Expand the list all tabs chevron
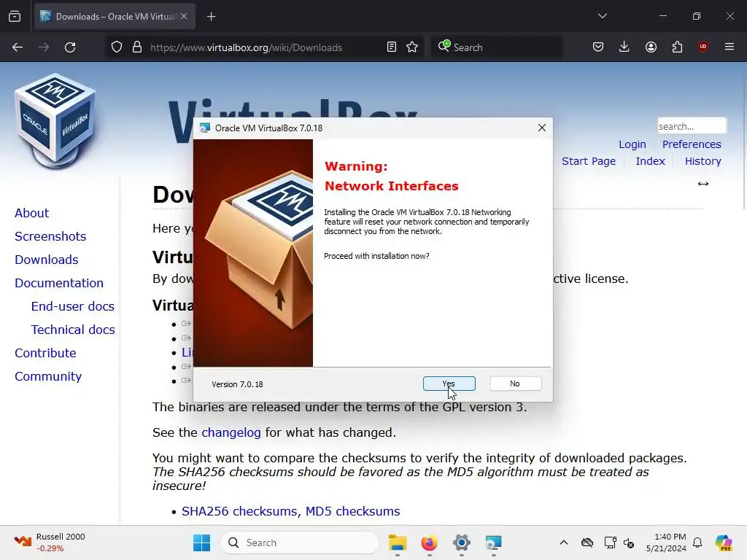Viewport: 747px width, 560px height. pos(603,16)
